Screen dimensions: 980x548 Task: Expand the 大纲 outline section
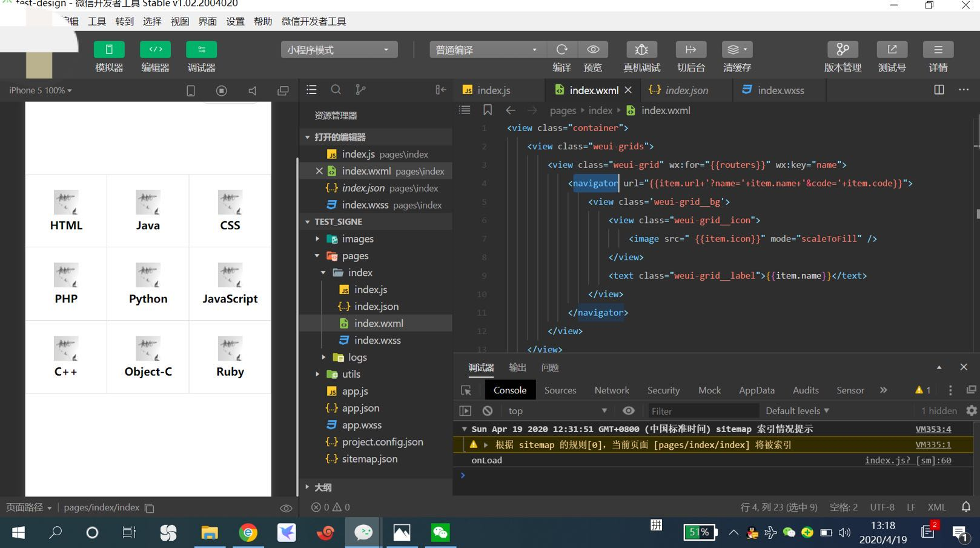point(376,487)
